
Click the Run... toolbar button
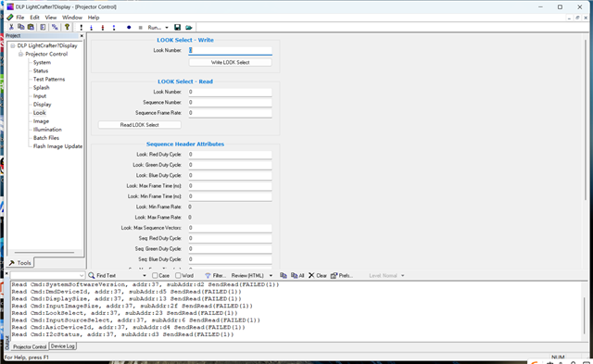155,28
